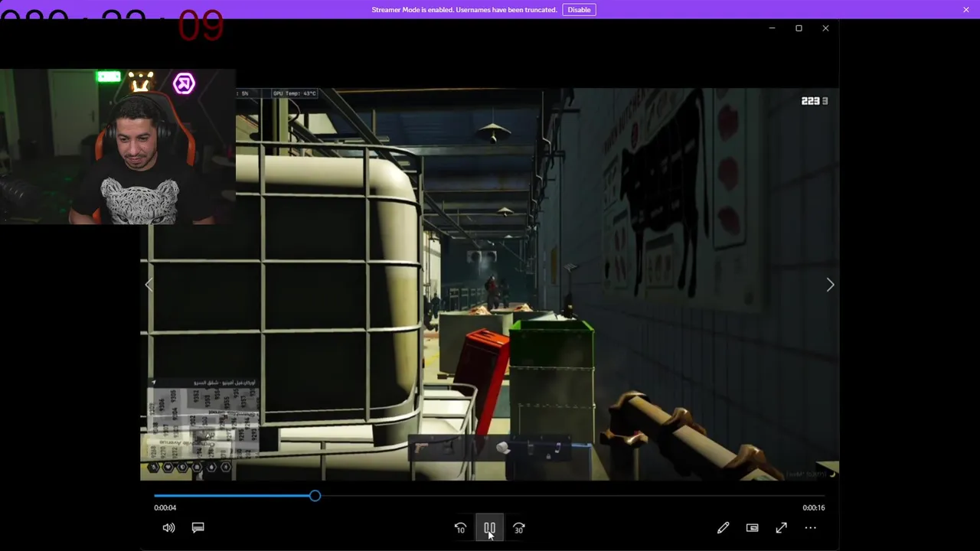Click the total duration 0:00:16
980x551 pixels.
tap(813, 508)
